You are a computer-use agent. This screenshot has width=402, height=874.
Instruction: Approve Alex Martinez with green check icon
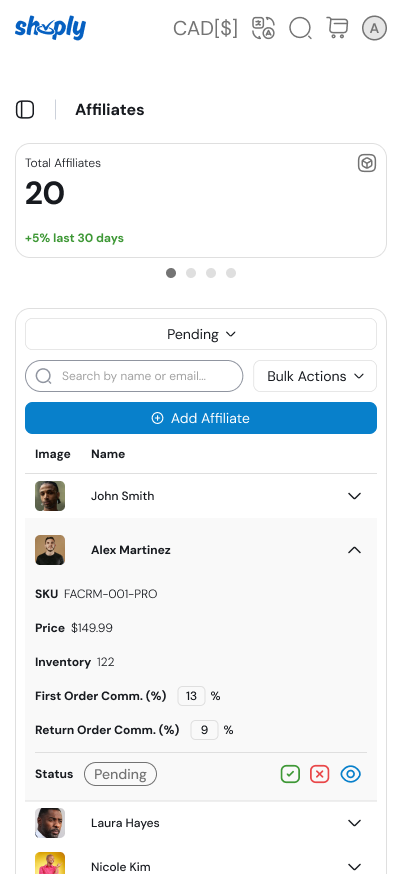(290, 774)
